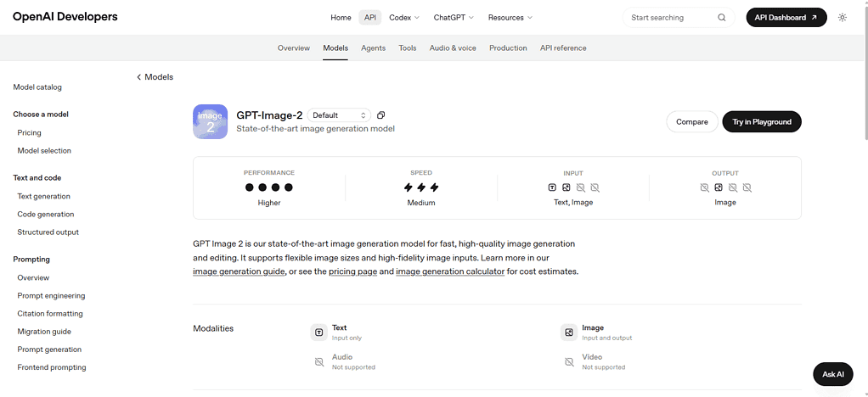
Task: Click the page vertical scrollbar
Action: tap(865, 72)
